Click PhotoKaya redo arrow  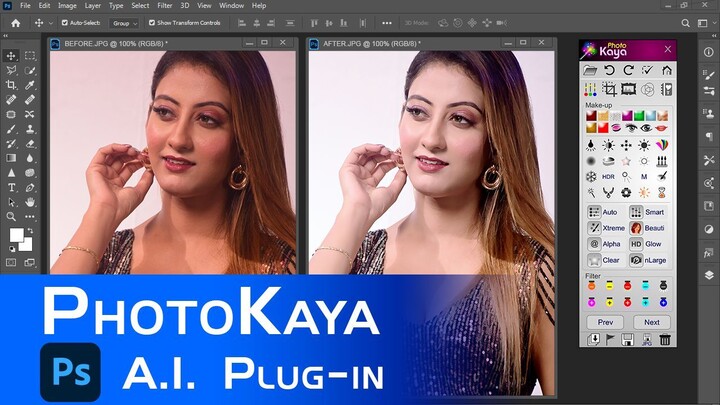click(628, 70)
